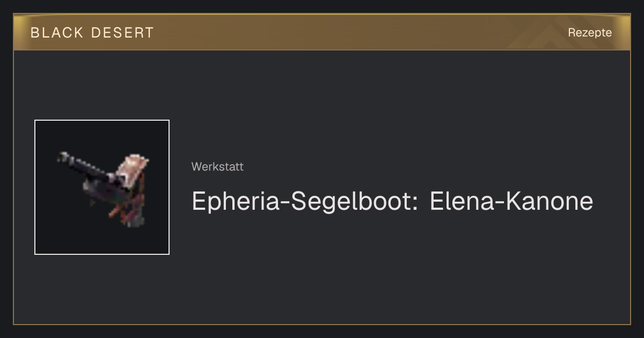Click the BLACK DESERT header title
The image size is (644, 338).
(x=92, y=33)
